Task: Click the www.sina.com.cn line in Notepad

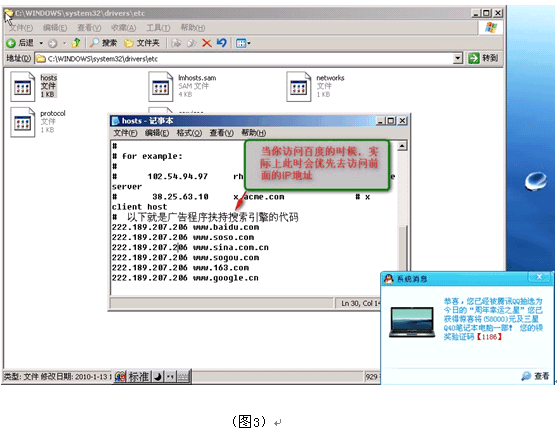Action: [190, 248]
